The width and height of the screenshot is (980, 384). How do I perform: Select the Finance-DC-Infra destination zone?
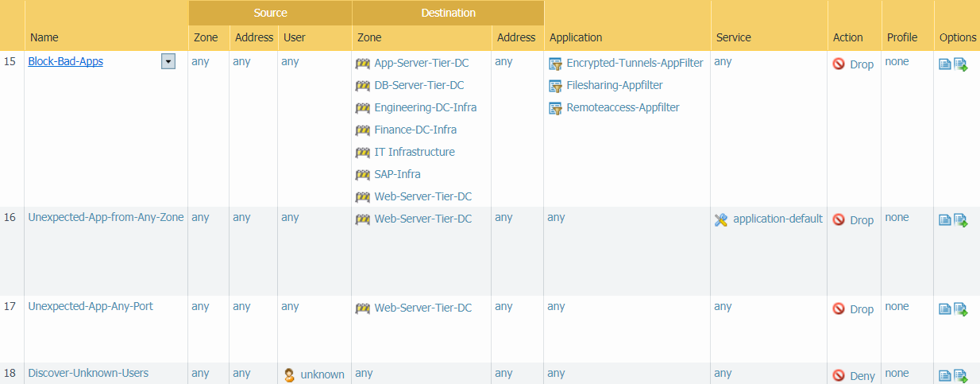pyautogui.click(x=415, y=130)
